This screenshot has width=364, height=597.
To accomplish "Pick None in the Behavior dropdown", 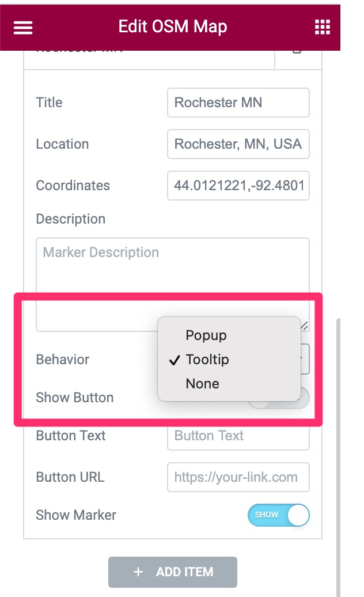I will 202,384.
